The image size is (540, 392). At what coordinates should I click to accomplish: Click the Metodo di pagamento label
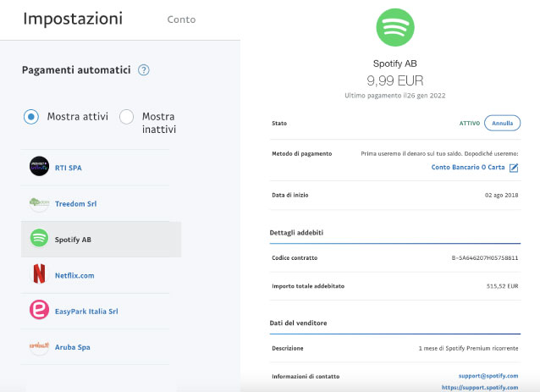click(301, 153)
